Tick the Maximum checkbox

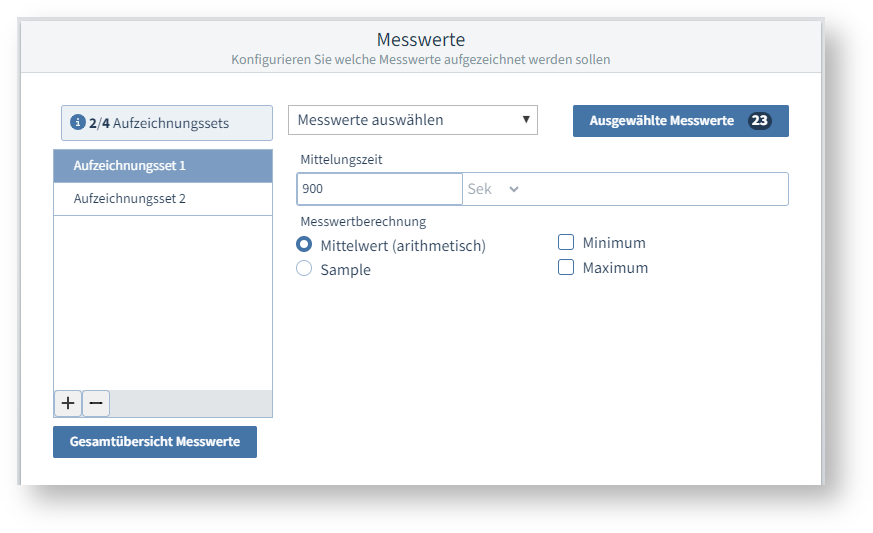(x=566, y=267)
